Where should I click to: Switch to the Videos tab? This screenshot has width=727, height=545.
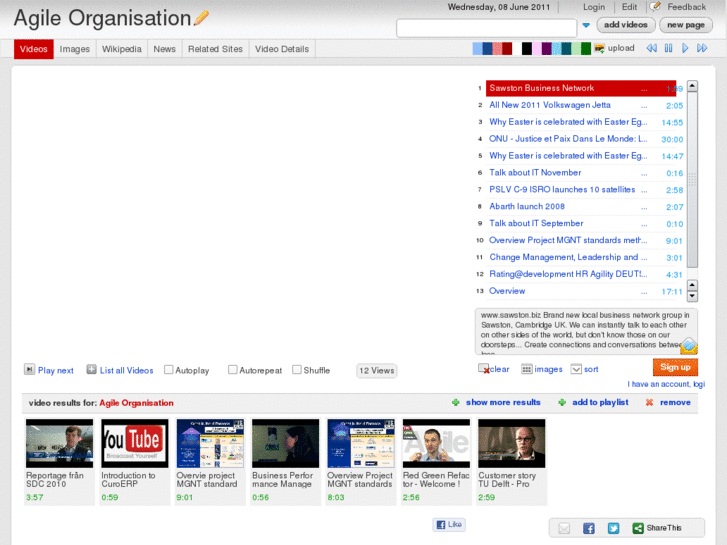tap(33, 49)
